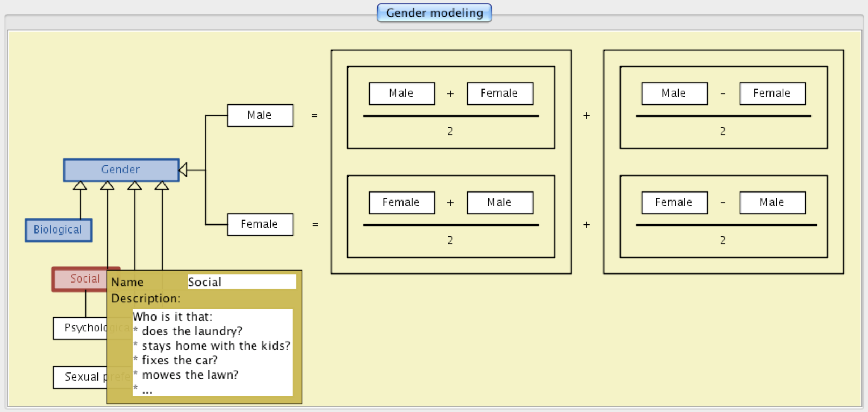Click the rightmost triangle arrowhead beneath Gender
The image size is (868, 412).
click(x=162, y=186)
